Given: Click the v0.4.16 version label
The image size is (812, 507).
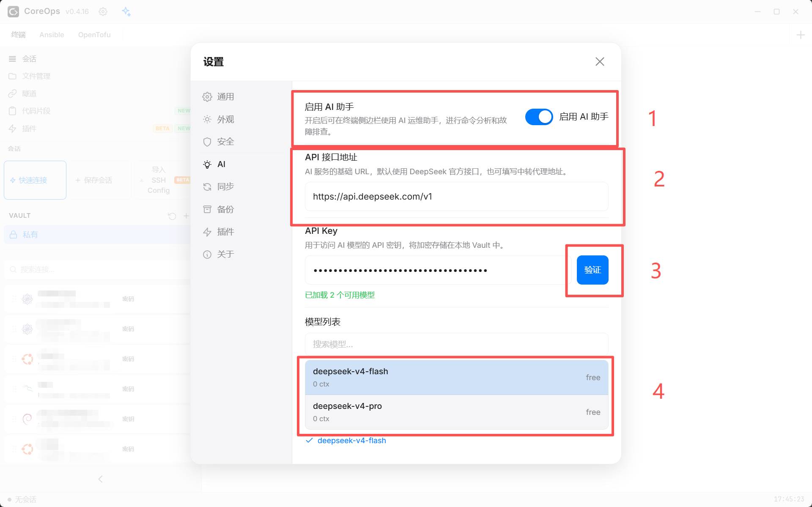Looking at the screenshot, I should click(77, 11).
